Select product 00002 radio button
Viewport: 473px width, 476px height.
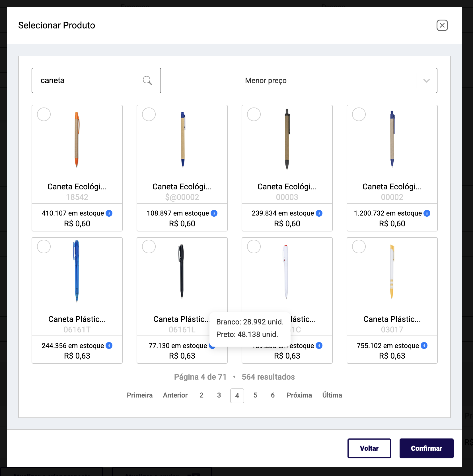(x=359, y=114)
